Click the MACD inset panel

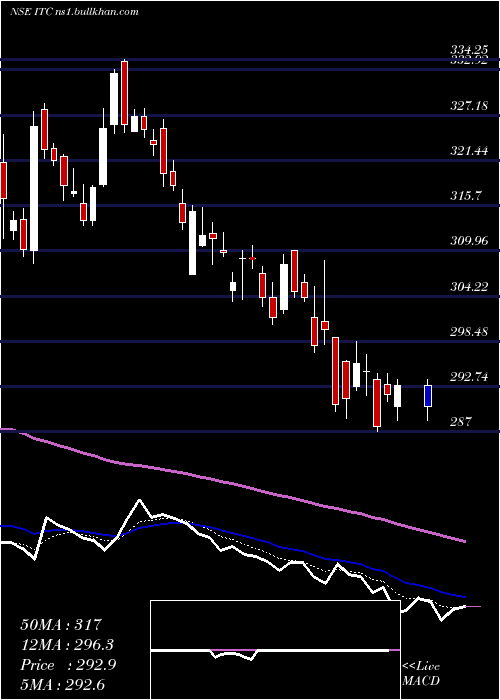pos(275,650)
